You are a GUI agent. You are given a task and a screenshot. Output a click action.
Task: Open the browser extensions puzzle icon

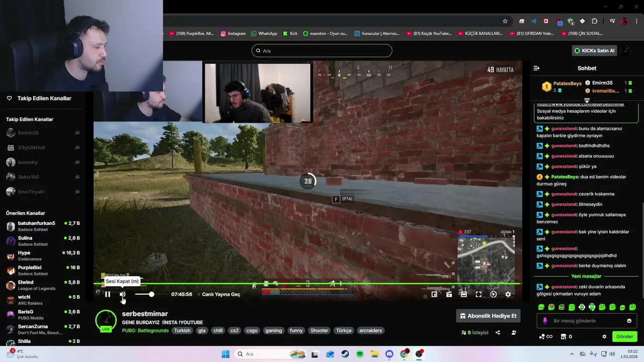[594, 21]
